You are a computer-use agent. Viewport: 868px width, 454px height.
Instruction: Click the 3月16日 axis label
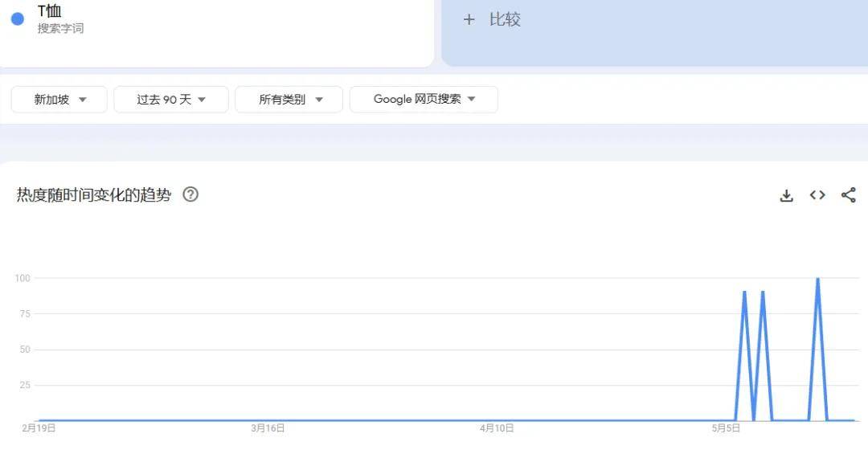pos(268,428)
